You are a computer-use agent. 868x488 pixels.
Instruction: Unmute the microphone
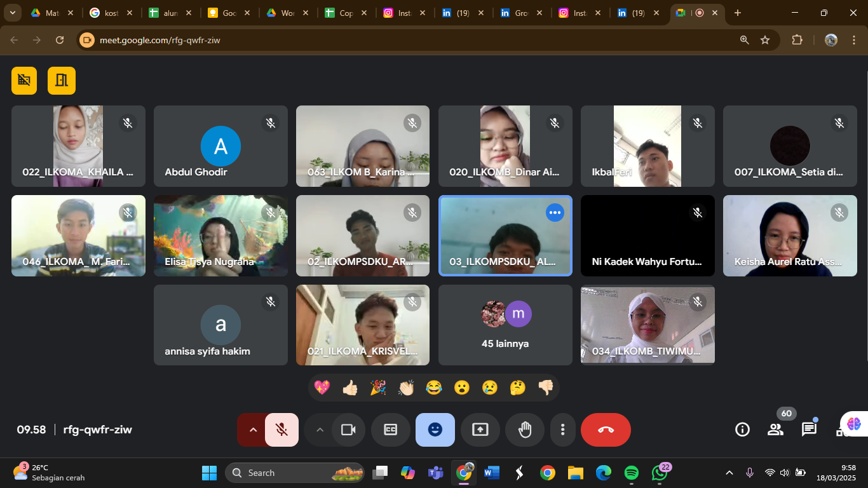pyautogui.click(x=282, y=430)
